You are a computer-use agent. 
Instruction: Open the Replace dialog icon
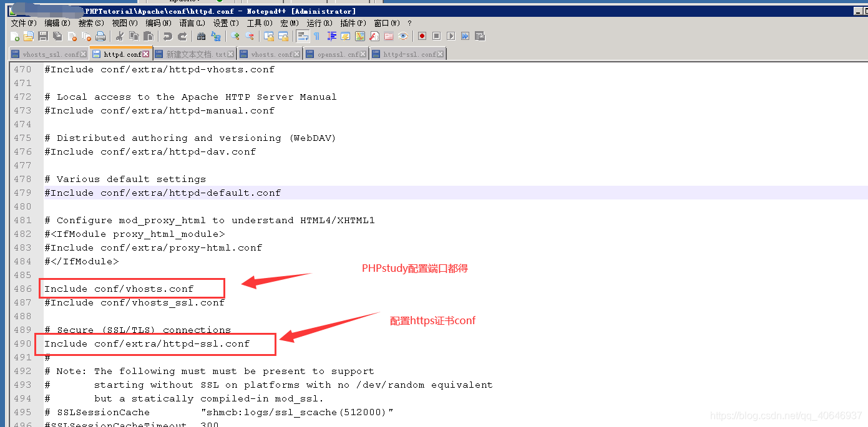[216, 36]
